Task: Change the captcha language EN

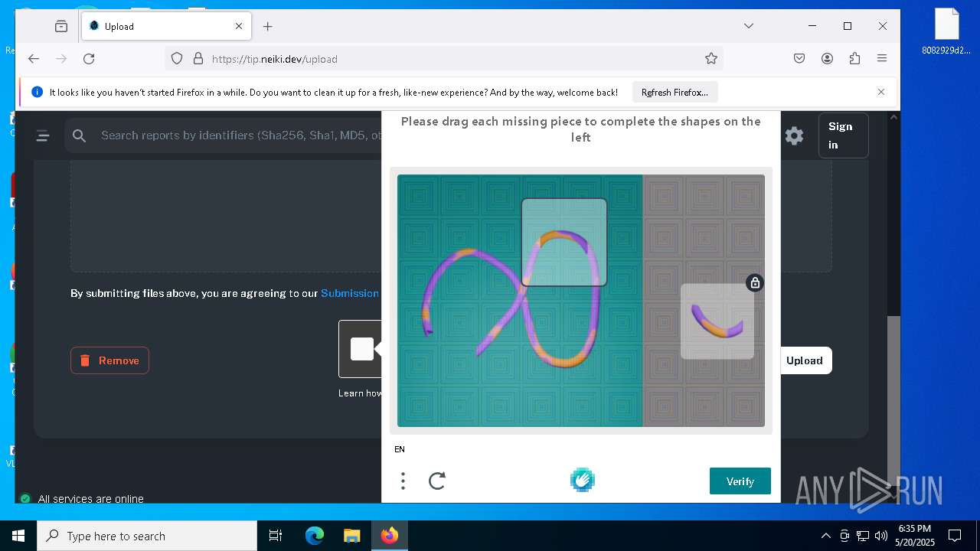Action: tap(400, 449)
